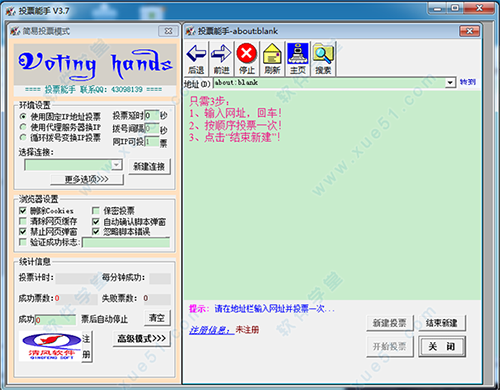This screenshot has width=500, height=390.
Task: Close the 简易投票模式 panel with its X
Action: pos(168,31)
